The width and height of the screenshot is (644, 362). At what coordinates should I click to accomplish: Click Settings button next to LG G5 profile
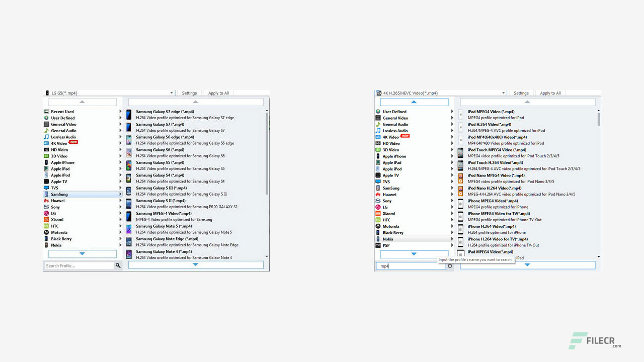pos(189,93)
